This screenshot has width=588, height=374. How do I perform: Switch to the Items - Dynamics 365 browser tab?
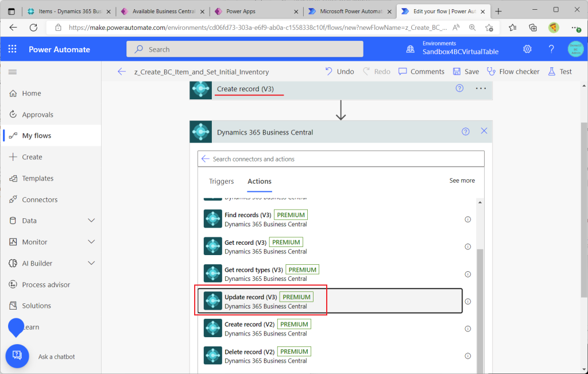(x=69, y=11)
